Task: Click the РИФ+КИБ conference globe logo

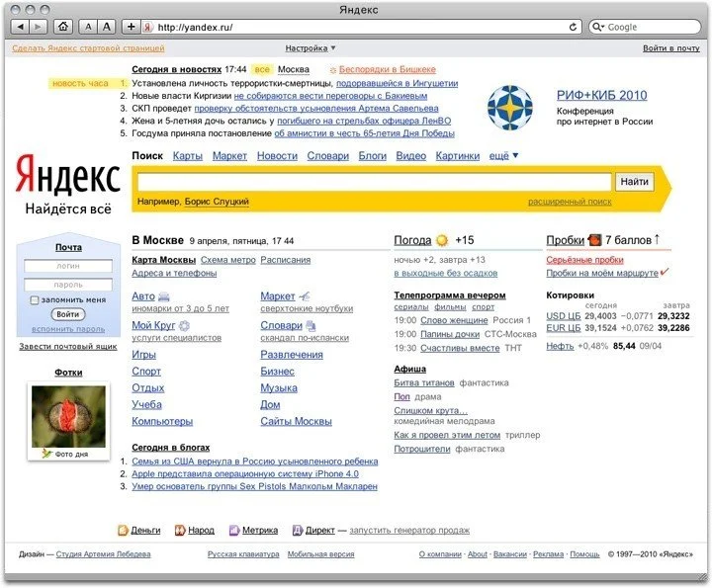Action: point(510,108)
